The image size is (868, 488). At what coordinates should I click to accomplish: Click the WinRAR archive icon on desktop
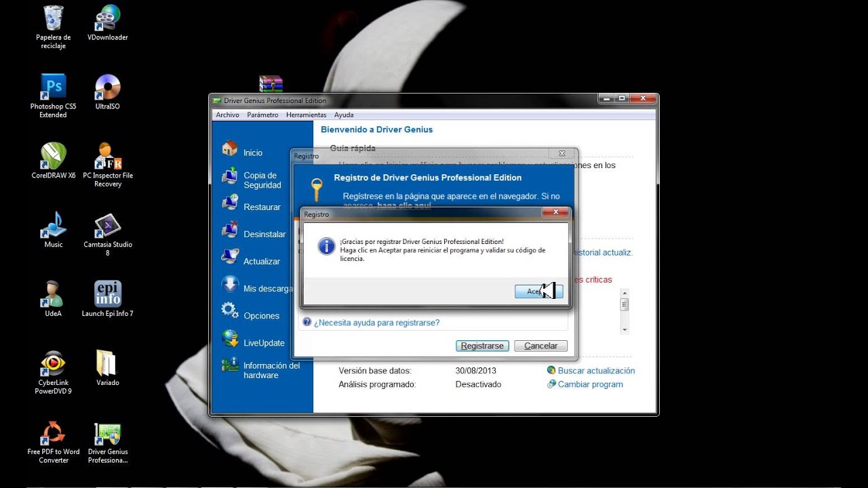pyautogui.click(x=271, y=84)
